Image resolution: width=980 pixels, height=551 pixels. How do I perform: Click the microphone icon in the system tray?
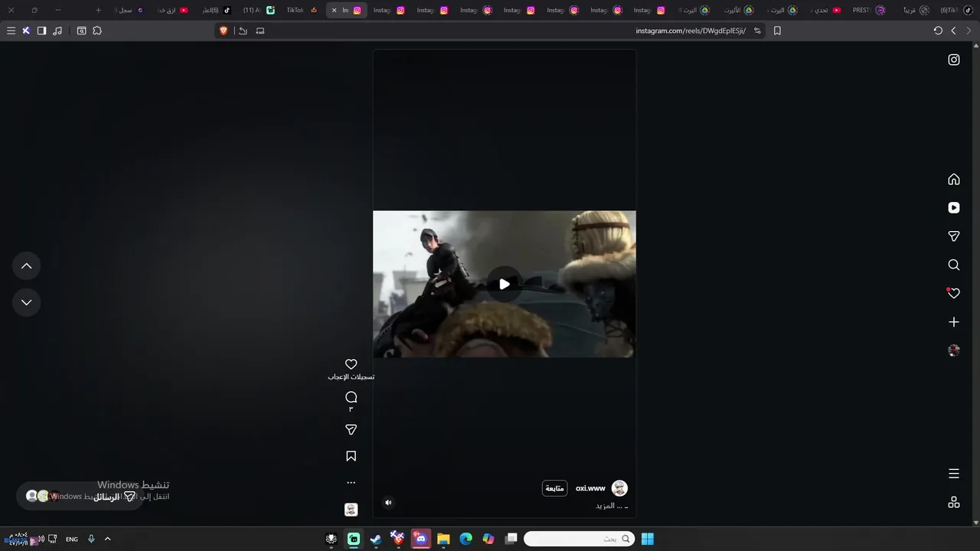coord(91,539)
